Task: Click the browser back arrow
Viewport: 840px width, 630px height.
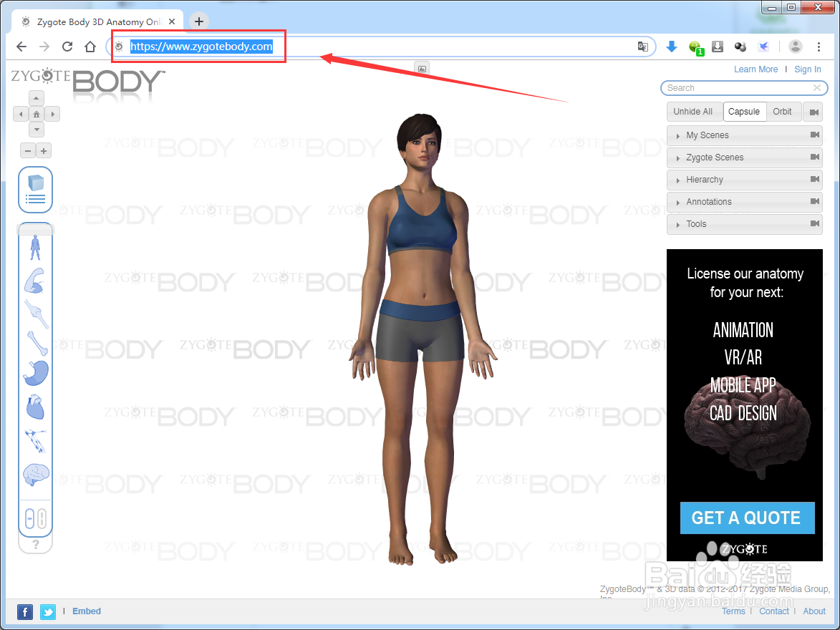Action: [21, 47]
